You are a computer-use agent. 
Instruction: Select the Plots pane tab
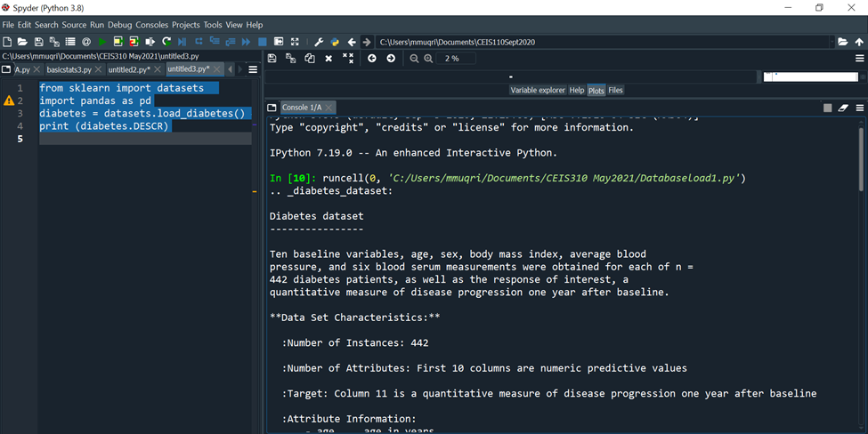[x=596, y=91]
